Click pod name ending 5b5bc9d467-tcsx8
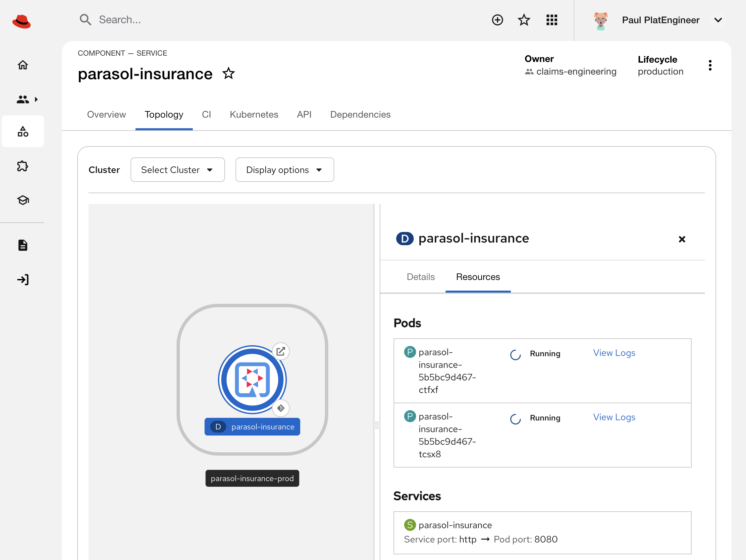Viewport: 746px width, 560px height. coord(447,435)
